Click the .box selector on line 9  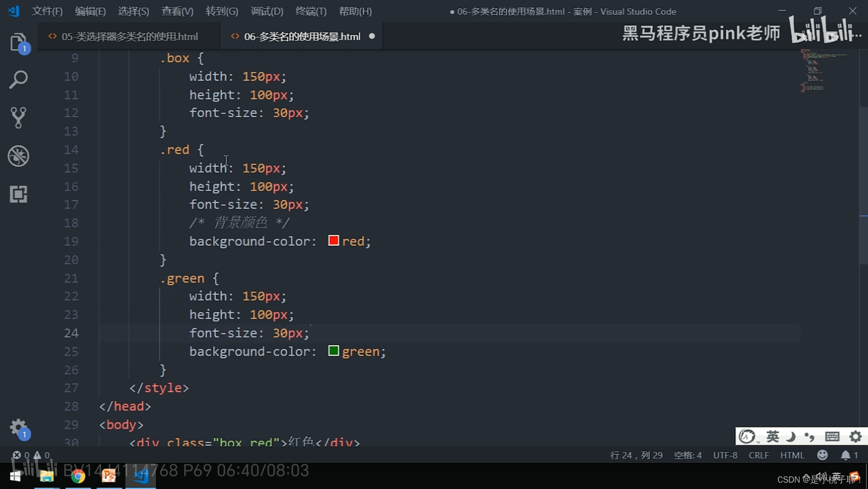(175, 58)
